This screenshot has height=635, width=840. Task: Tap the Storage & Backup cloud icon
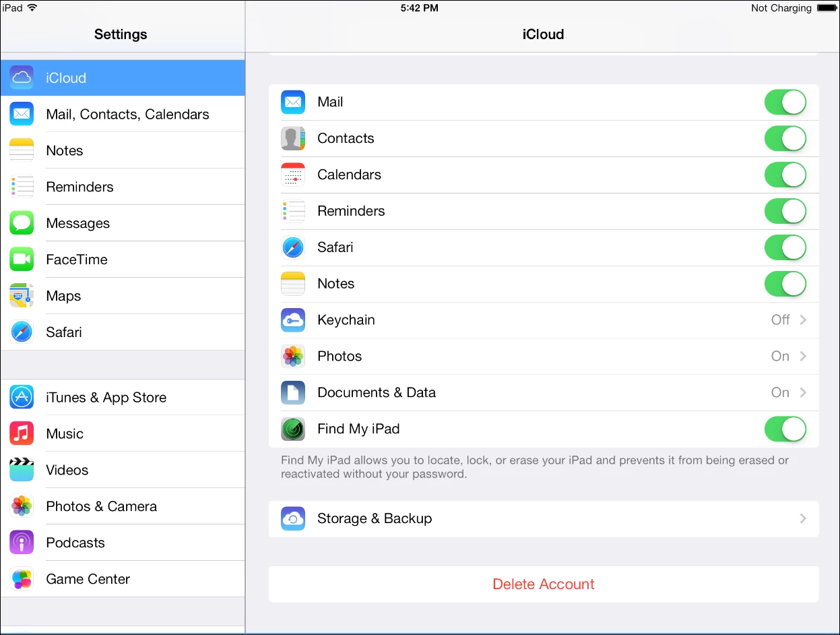coord(293,519)
